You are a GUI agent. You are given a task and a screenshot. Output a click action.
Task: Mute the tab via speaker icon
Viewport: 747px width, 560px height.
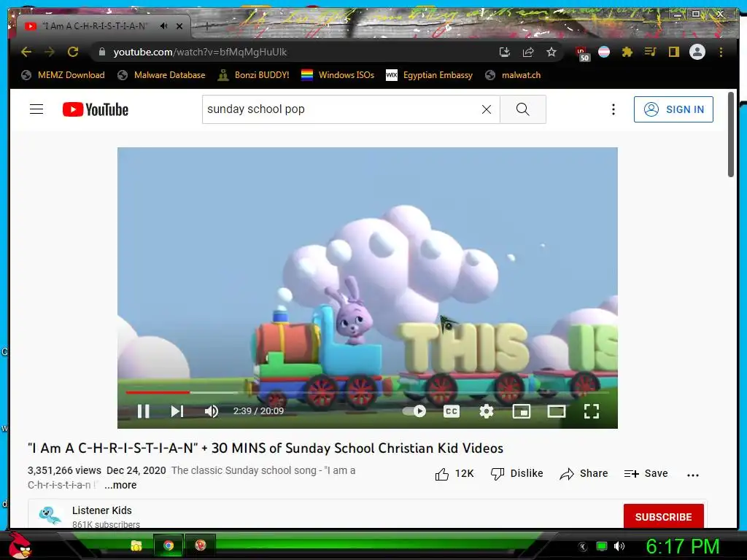(164, 26)
